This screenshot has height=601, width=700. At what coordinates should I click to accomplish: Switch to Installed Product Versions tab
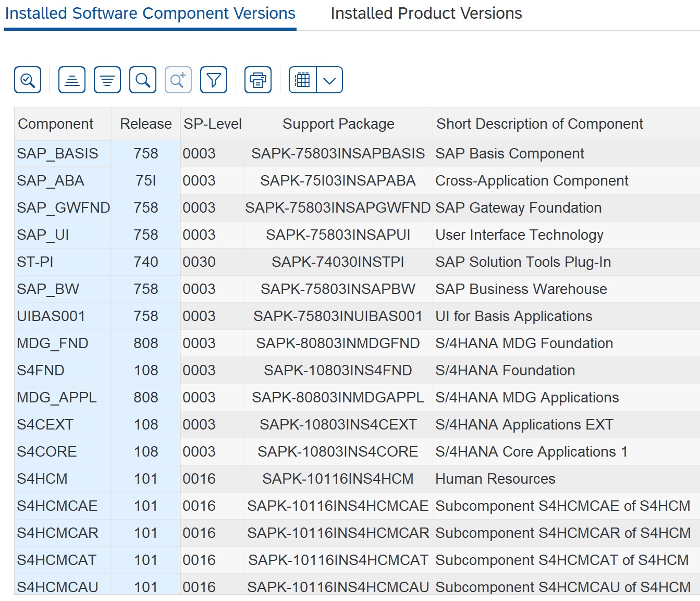click(x=426, y=13)
